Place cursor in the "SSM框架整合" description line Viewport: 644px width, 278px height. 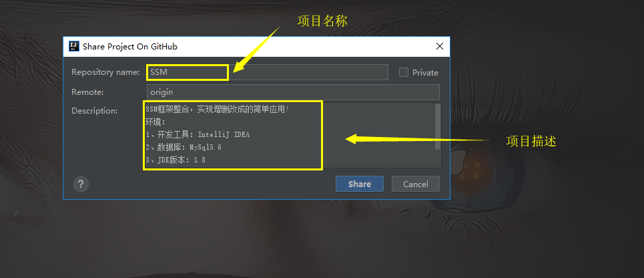tap(218, 110)
